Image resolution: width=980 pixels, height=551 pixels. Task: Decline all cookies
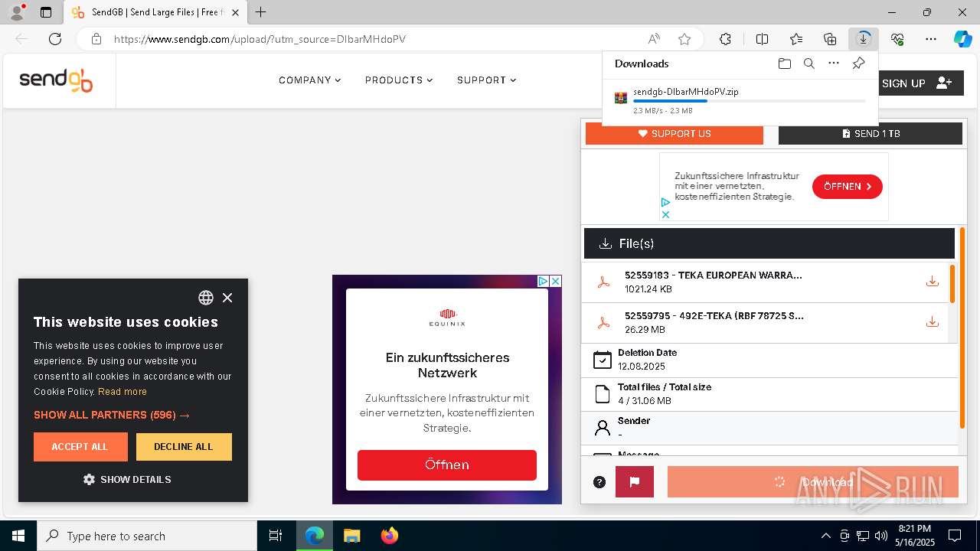pos(184,447)
